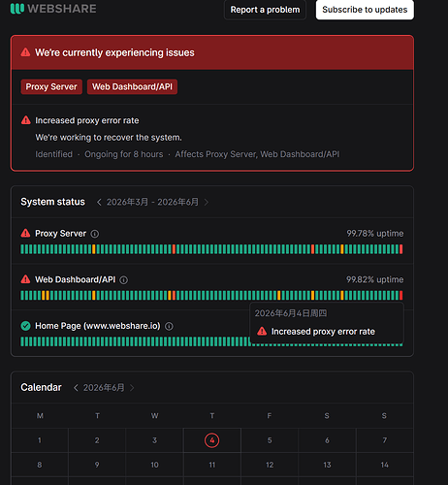Go to next System status date range
448x485 pixels.
click(207, 202)
